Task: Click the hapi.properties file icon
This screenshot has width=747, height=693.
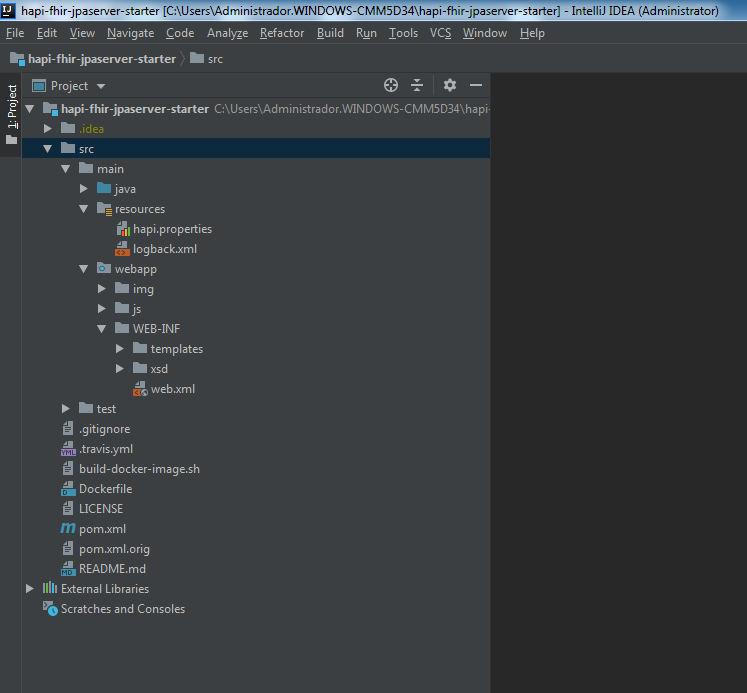Action: point(123,229)
